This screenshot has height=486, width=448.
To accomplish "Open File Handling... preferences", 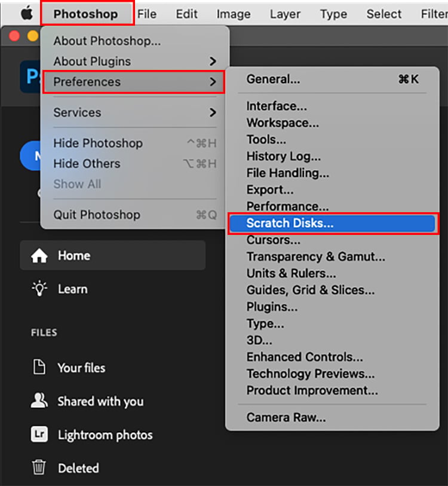I will [x=332, y=173].
